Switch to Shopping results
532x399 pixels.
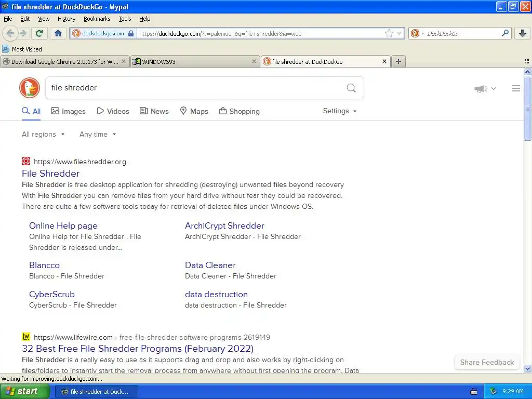pos(239,111)
